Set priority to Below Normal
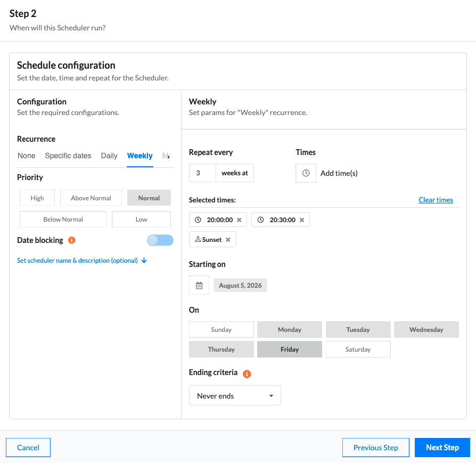Image resolution: width=476 pixels, height=463 pixels. coord(63,220)
